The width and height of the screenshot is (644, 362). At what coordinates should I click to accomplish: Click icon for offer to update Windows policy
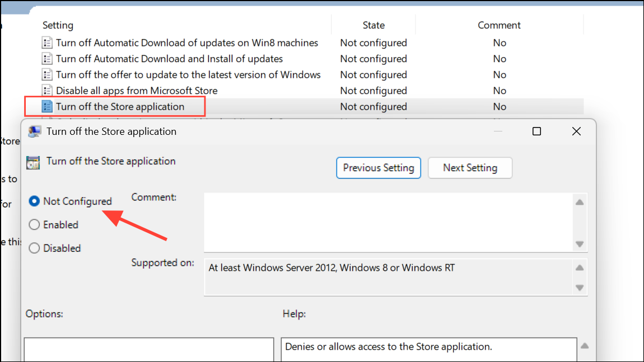47,75
